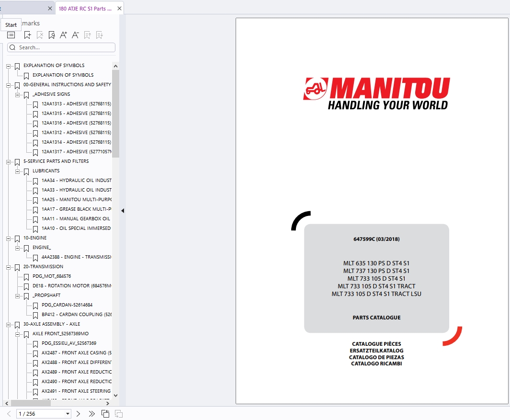The height and width of the screenshot is (420, 510).
Task: Go to the previous page arrow
Action: pyautogui.click(x=9, y=414)
